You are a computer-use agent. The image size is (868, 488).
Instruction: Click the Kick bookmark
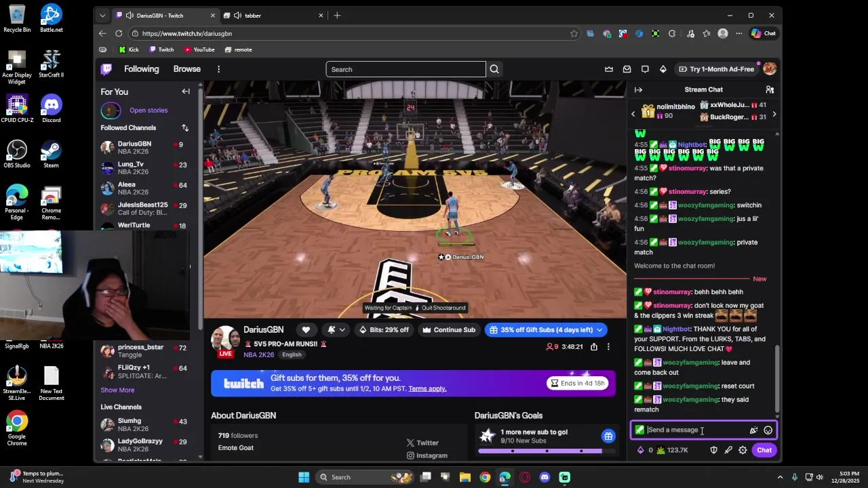point(128,49)
